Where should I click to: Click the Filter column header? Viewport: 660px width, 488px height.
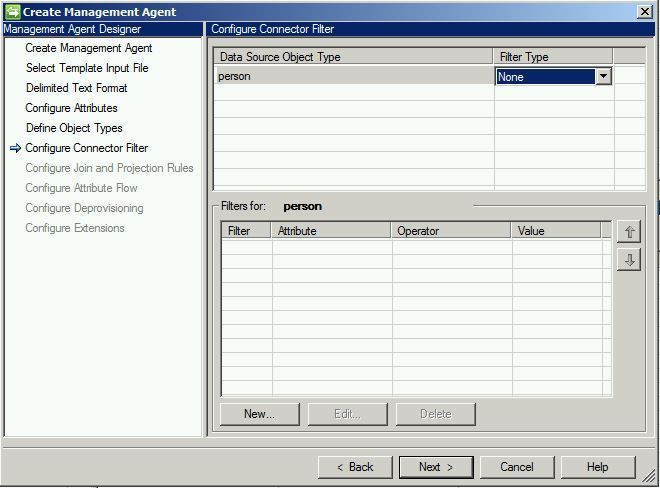coord(246,231)
